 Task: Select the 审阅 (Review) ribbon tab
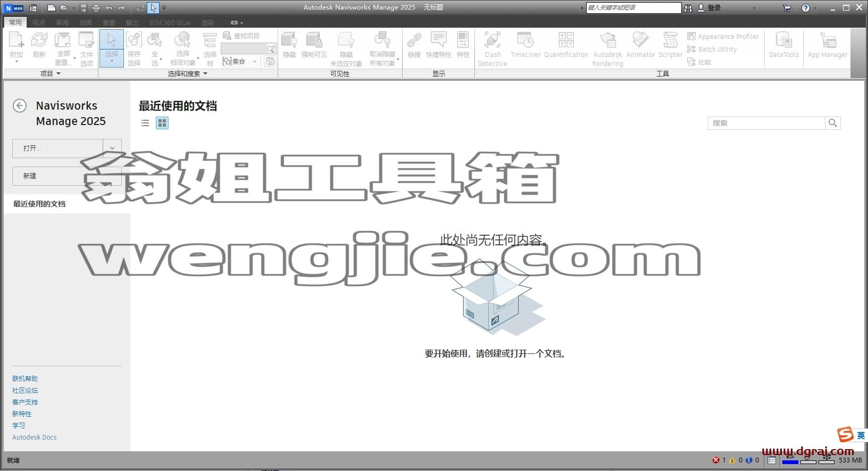click(62, 22)
